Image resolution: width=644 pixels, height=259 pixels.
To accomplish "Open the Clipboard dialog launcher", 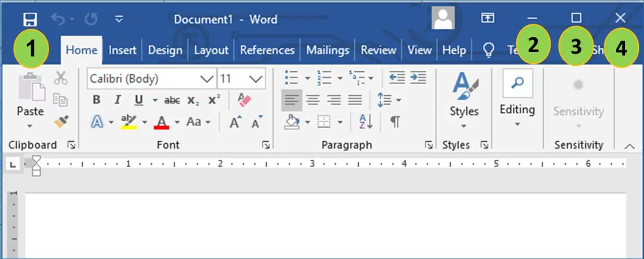I will 71,145.
